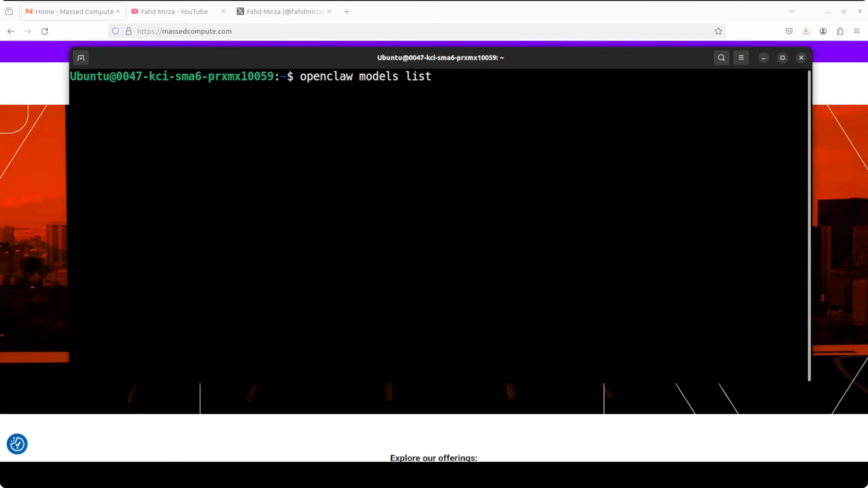Bookmark page with star icon
This screenshot has height=488, width=868.
[x=718, y=31]
